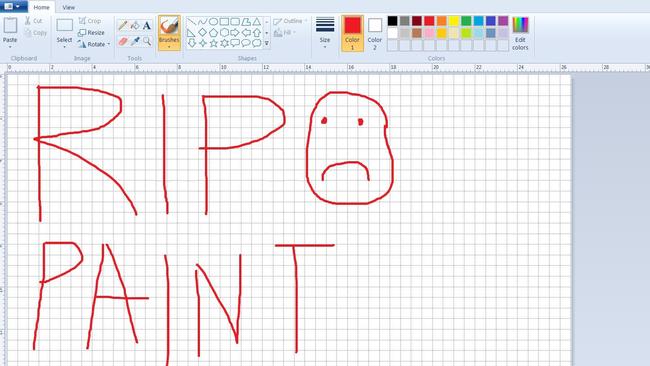
Task: Click the Crop button
Action: click(90, 21)
